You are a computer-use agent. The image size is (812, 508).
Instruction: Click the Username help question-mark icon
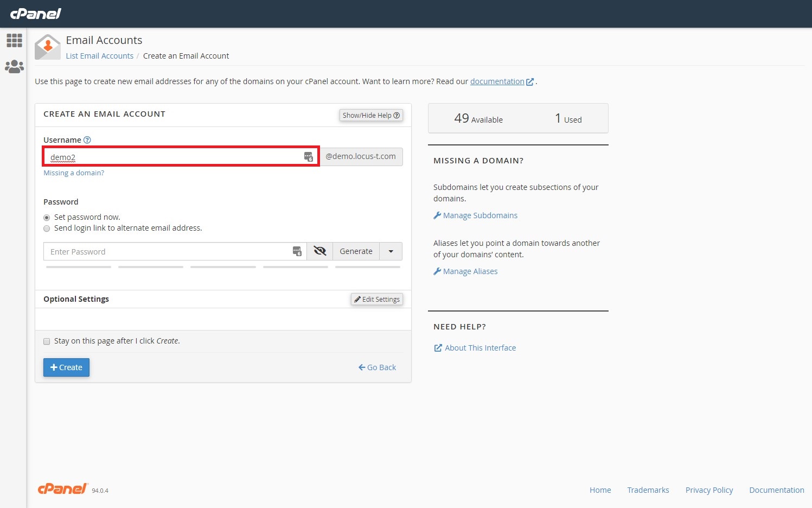[x=87, y=140]
